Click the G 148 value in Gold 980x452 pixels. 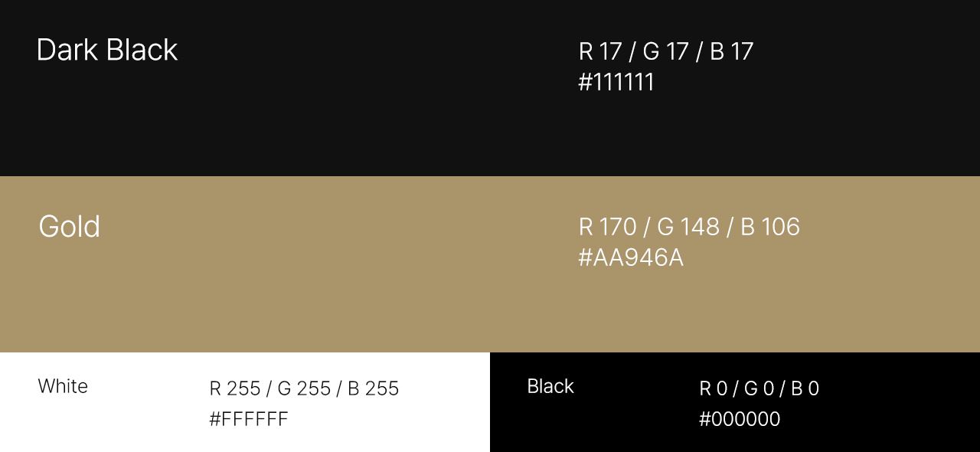click(688, 227)
